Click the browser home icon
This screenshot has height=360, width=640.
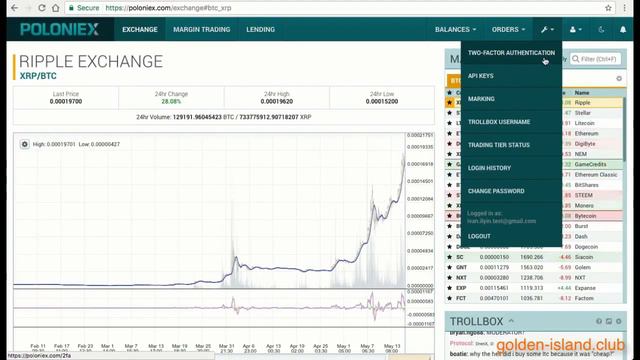point(56,8)
